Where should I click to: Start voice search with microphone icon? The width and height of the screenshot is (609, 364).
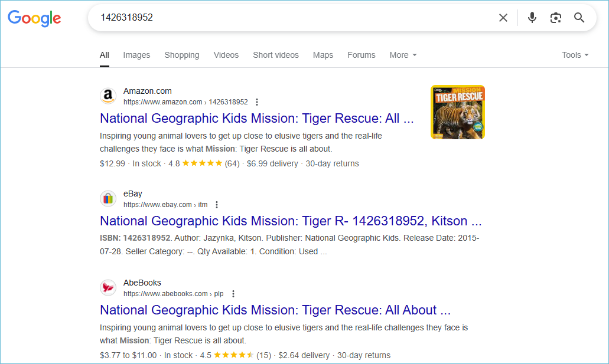532,18
